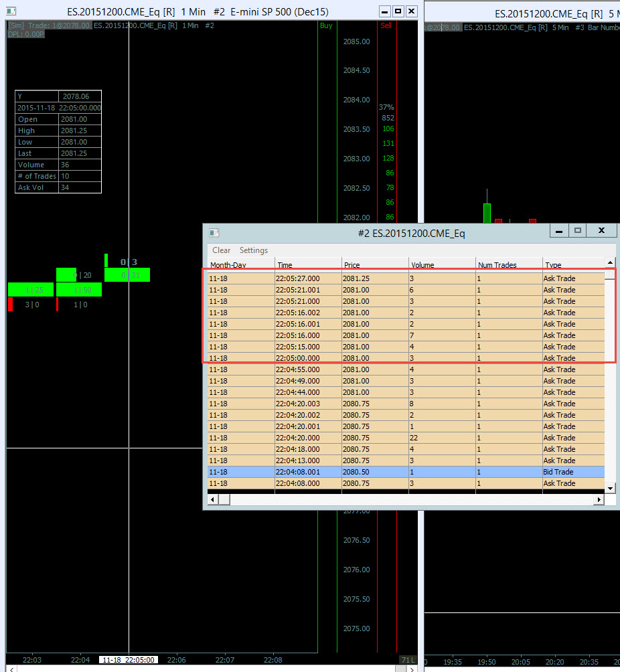Select the 22:04:55.000 trade row
Screen dimensions: 620x672
click(406, 369)
